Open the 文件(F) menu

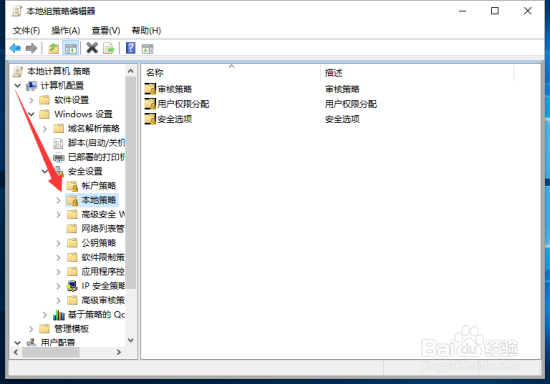(x=26, y=31)
